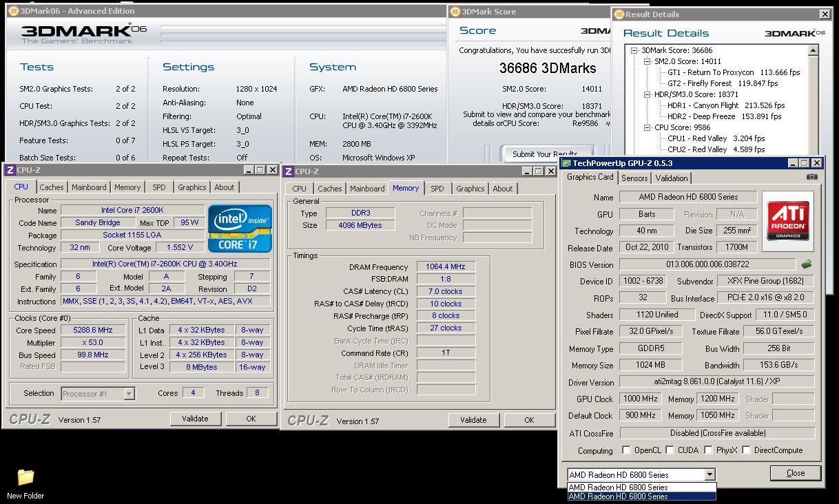Click the Close button in GPU-Z
Screen dimensions: 839x504
[x=796, y=473]
